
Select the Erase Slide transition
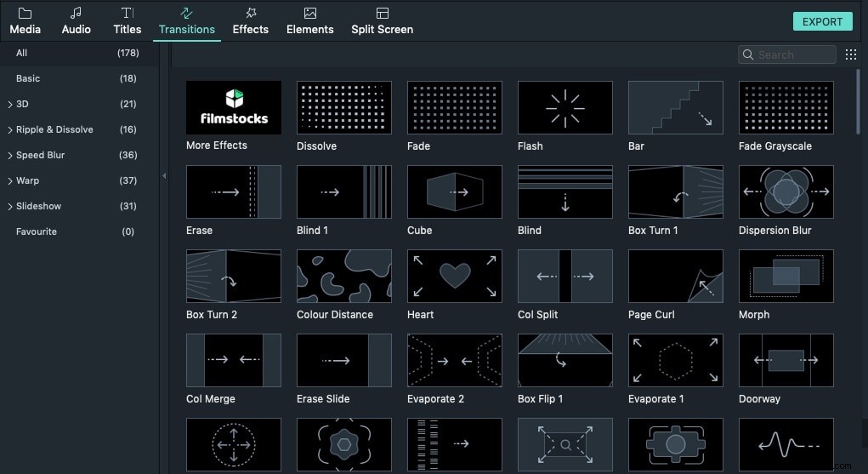(x=343, y=360)
